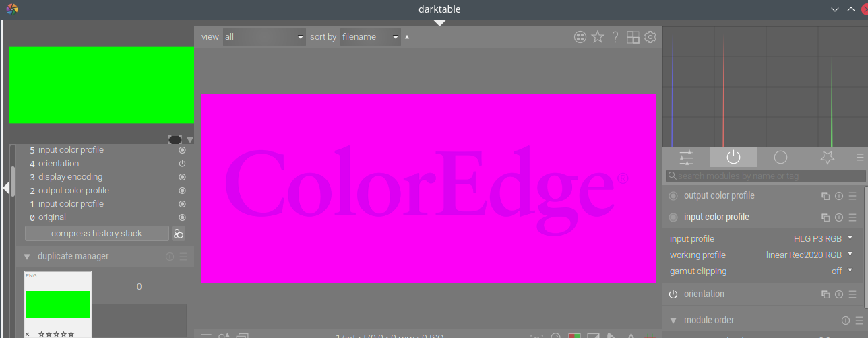Viewport: 868px width, 338px height.
Task: Open input profile HLG P3 RGB dropdown
Action: [x=762, y=239]
